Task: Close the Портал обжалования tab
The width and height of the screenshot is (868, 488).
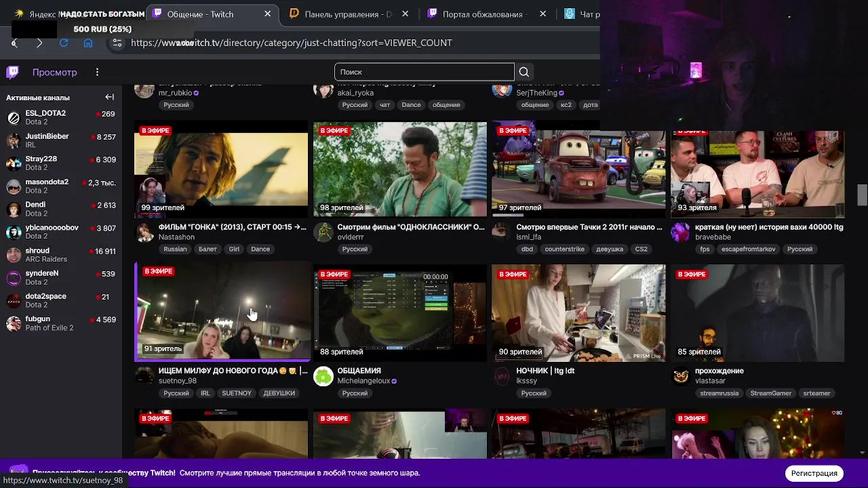Action: (x=543, y=14)
